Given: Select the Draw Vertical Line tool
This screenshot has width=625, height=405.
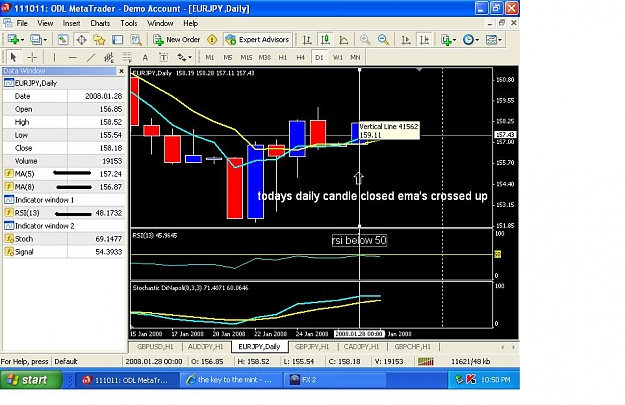Looking at the screenshot, I should (x=54, y=57).
